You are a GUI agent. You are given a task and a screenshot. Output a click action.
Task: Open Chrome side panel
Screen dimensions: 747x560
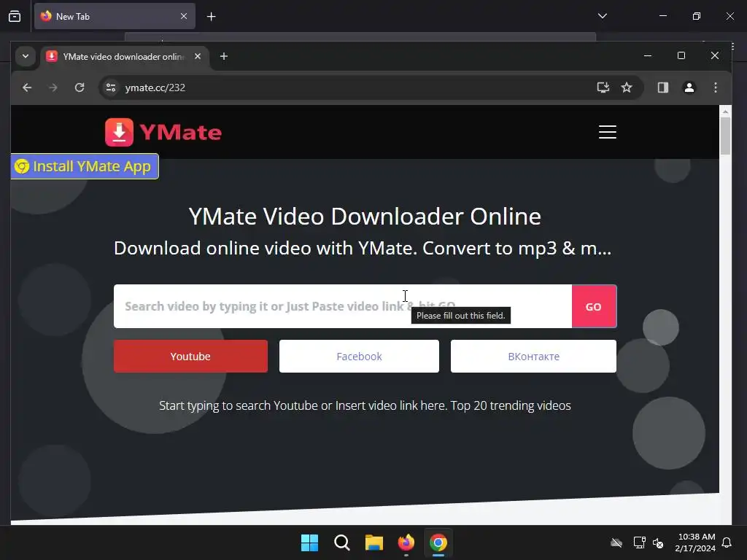pyautogui.click(x=662, y=87)
